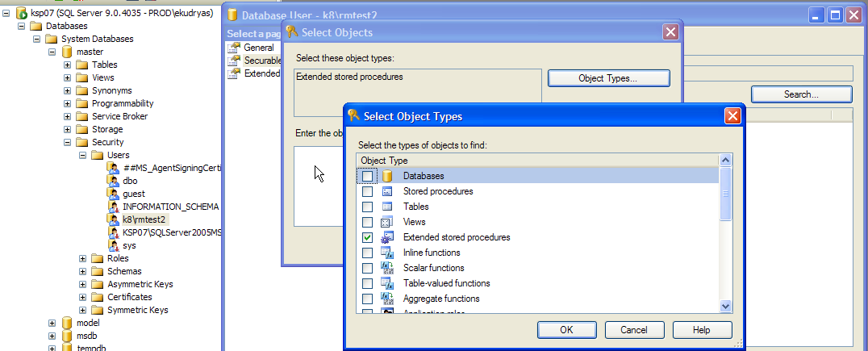This screenshot has width=868, height=351.
Task: Close the Select Objects dialog
Action: point(670,32)
